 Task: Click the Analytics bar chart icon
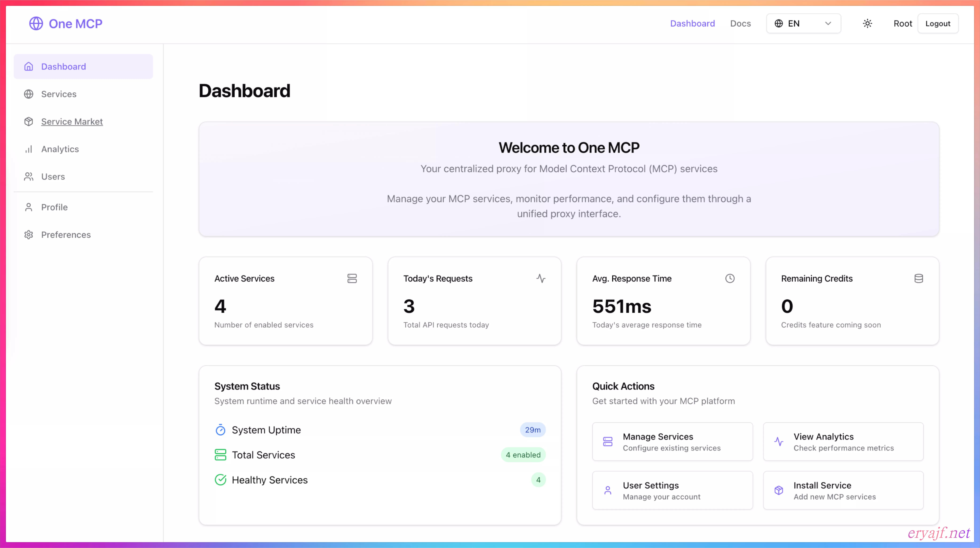pos(29,149)
